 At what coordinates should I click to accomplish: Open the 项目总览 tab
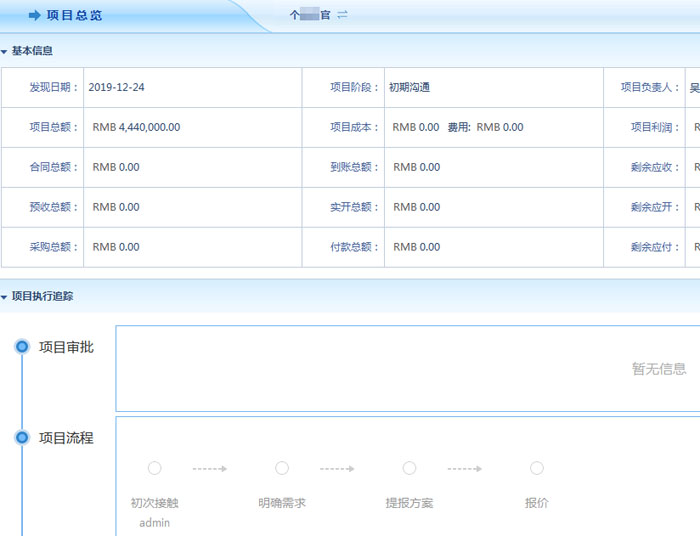(x=73, y=15)
